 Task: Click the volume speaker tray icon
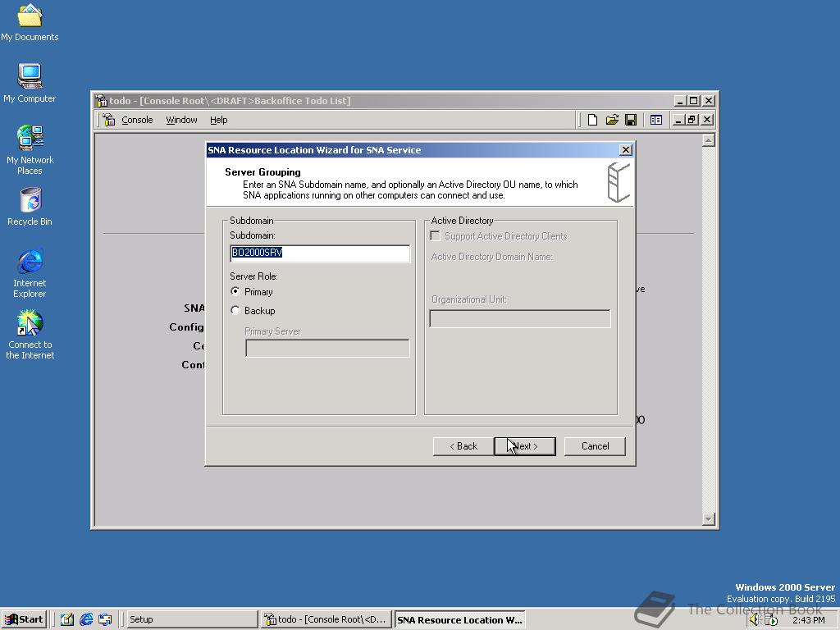(x=755, y=620)
